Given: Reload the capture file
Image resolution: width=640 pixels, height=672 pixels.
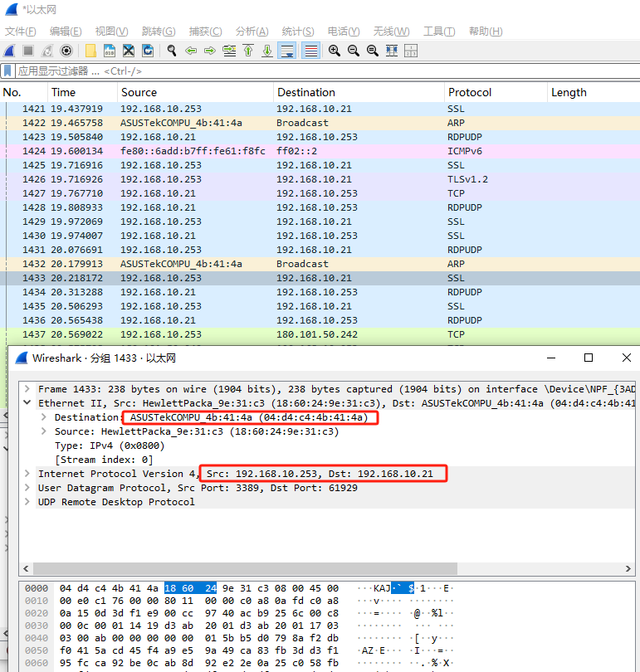Looking at the screenshot, I should point(148,51).
